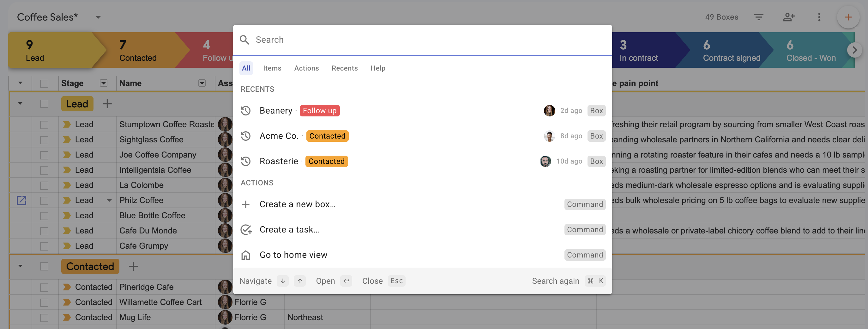The width and height of the screenshot is (868, 329).
Task: Select checkbox for Sightglass Coffee row
Action: tap(44, 140)
